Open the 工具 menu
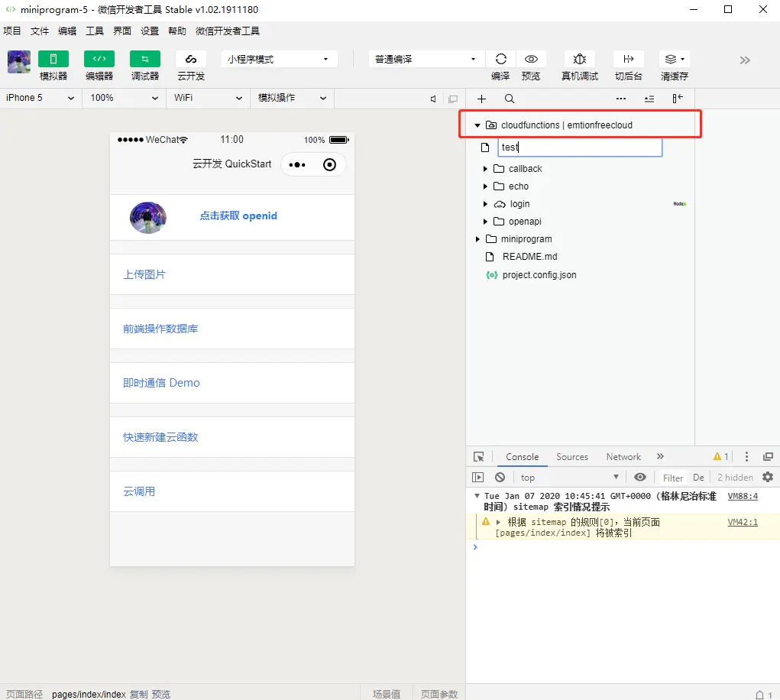This screenshot has width=780, height=700. point(95,31)
